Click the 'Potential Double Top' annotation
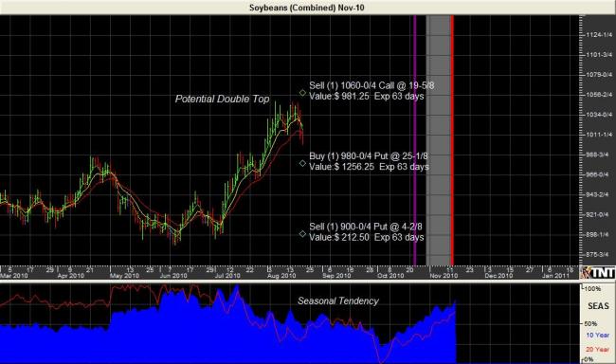616x364 pixels. (223, 99)
